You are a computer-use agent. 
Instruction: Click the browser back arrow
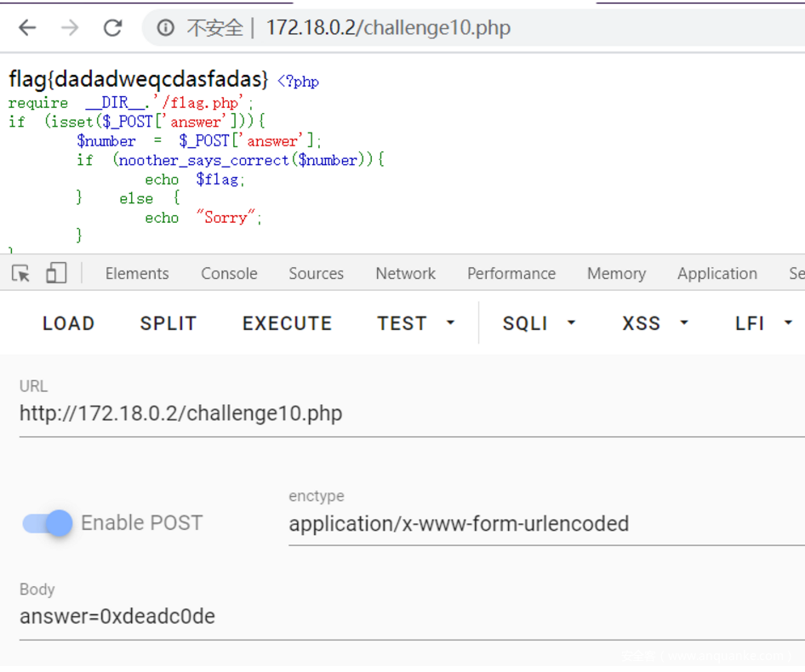coord(27,28)
